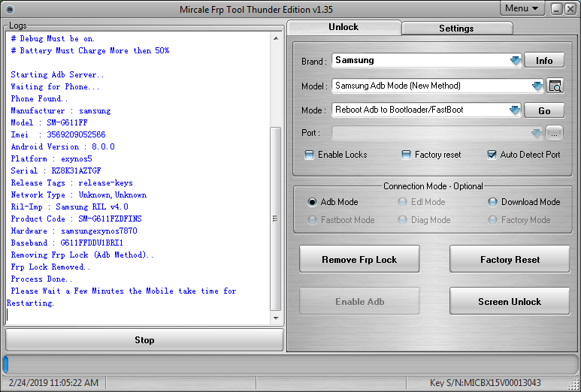This screenshot has height=392, width=581.
Task: Click the 'Process Done..' log line
Action: click(41, 279)
